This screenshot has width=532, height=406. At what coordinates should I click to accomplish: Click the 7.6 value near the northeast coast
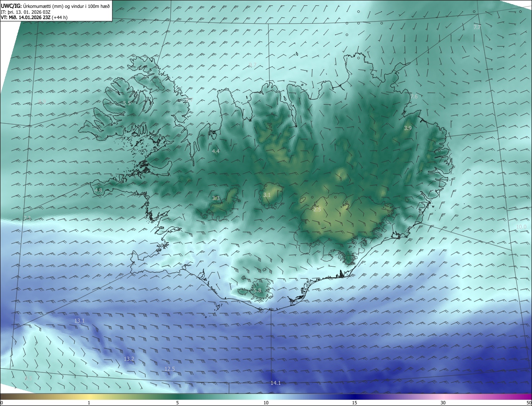coord(414,97)
